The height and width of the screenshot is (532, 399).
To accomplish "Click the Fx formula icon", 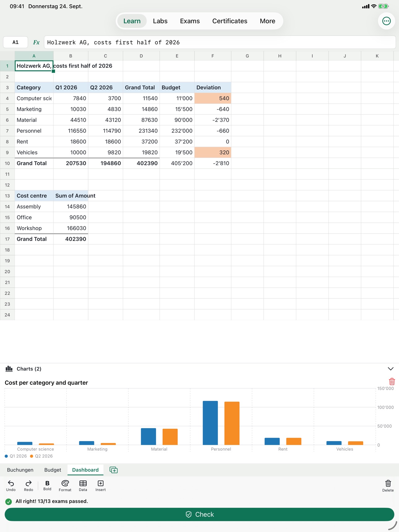I will pyautogui.click(x=36, y=42).
